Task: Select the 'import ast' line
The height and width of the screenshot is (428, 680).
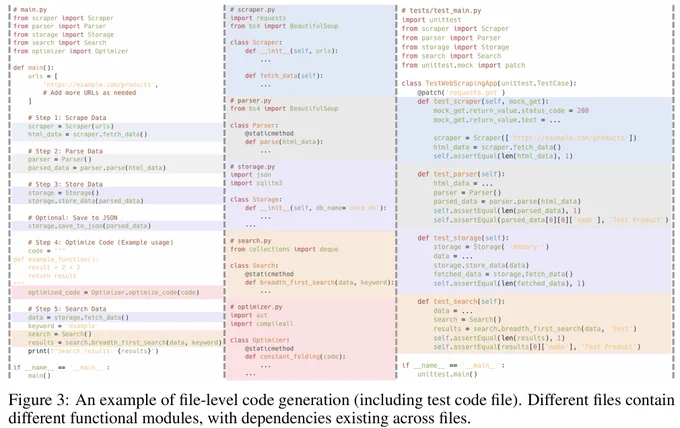Action: coord(248,315)
